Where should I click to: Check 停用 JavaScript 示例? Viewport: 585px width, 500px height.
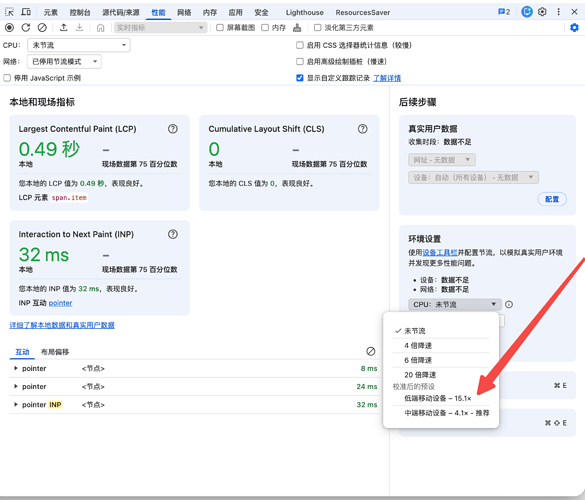click(7, 78)
